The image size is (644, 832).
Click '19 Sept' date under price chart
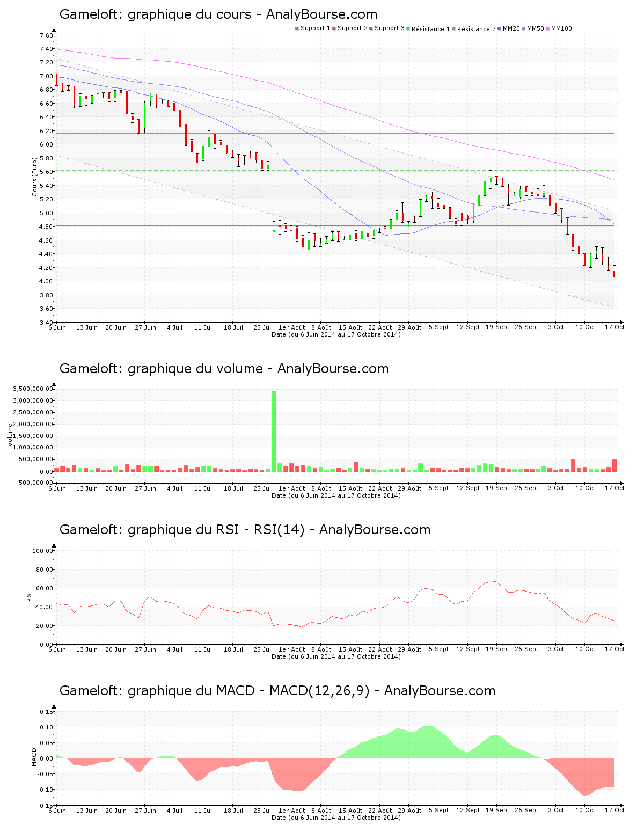(x=497, y=327)
